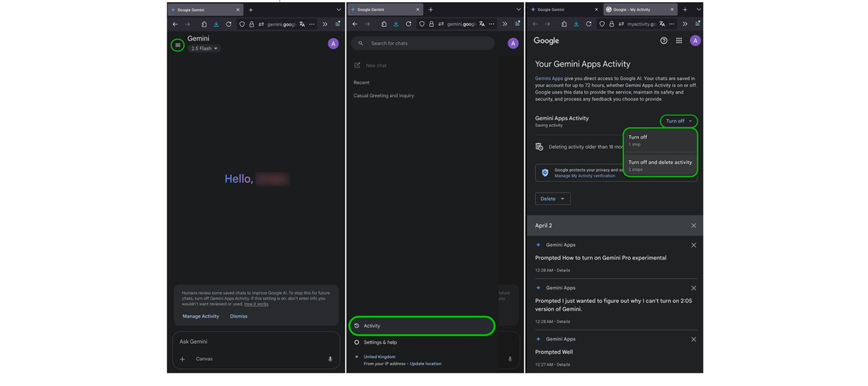Expand the 2.5 Flash model selector
The width and height of the screenshot is (868, 386).
tap(204, 49)
